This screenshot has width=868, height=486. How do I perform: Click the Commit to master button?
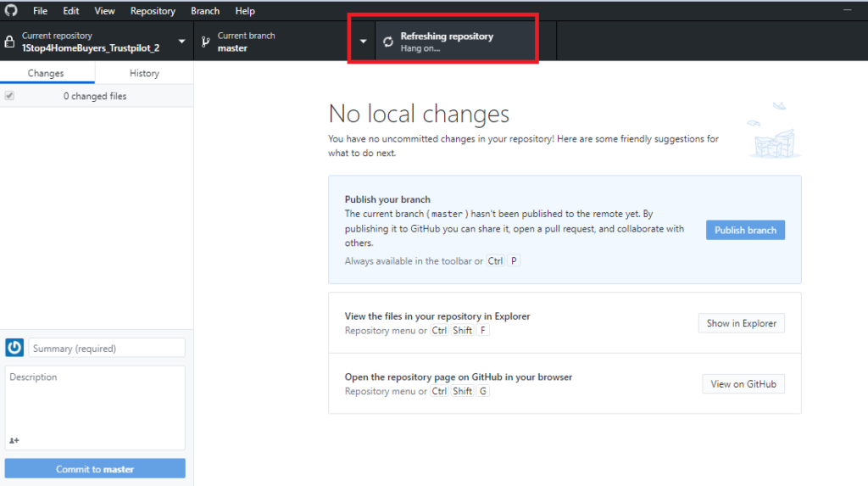[x=95, y=469]
